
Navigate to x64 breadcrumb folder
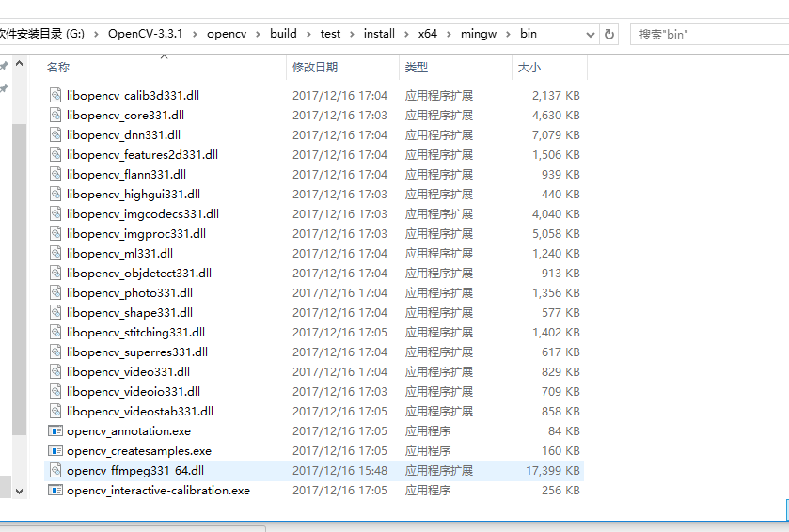pos(428,34)
